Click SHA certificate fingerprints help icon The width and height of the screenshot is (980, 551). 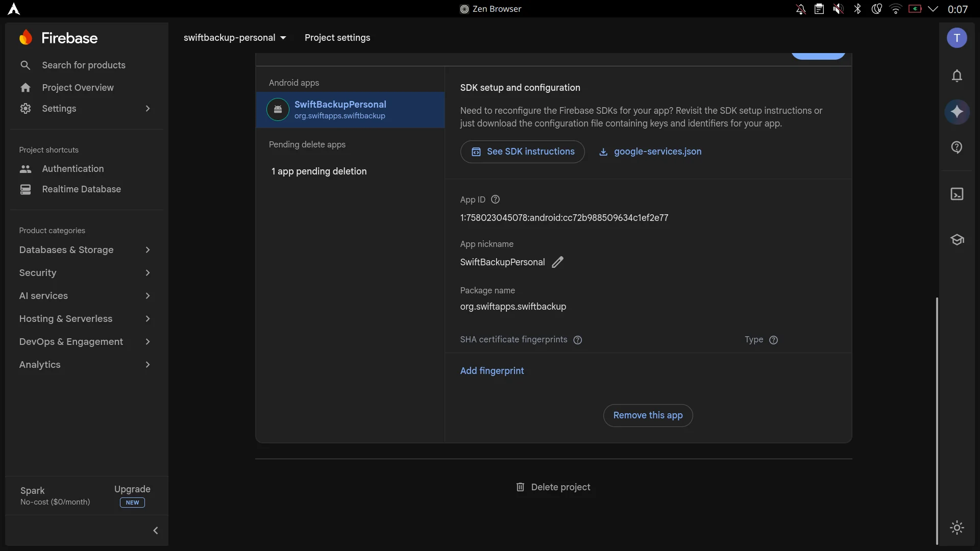pos(578,340)
